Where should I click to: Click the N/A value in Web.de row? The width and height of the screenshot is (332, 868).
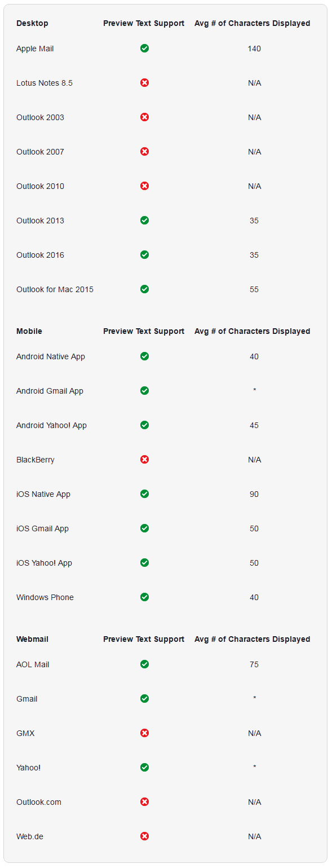click(x=254, y=836)
